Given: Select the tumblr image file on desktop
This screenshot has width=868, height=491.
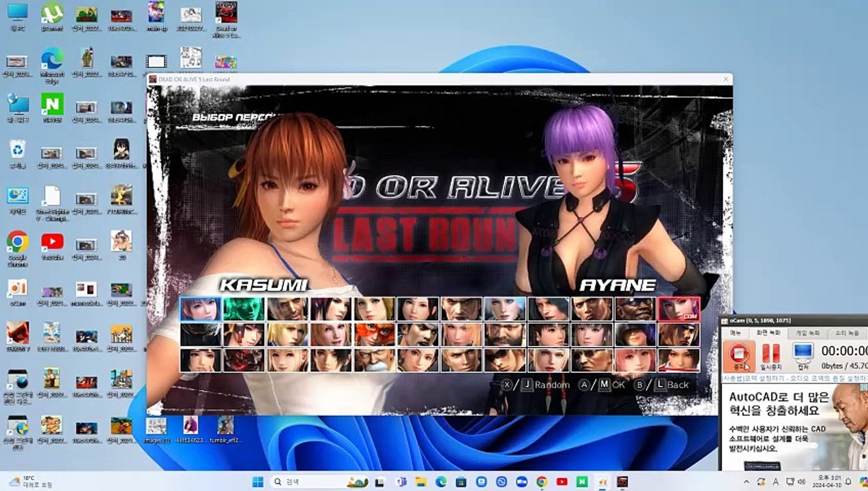Looking at the screenshot, I should tap(225, 430).
